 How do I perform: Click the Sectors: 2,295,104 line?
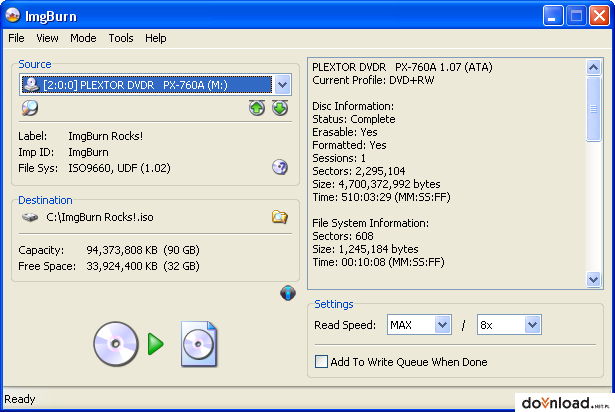358,171
